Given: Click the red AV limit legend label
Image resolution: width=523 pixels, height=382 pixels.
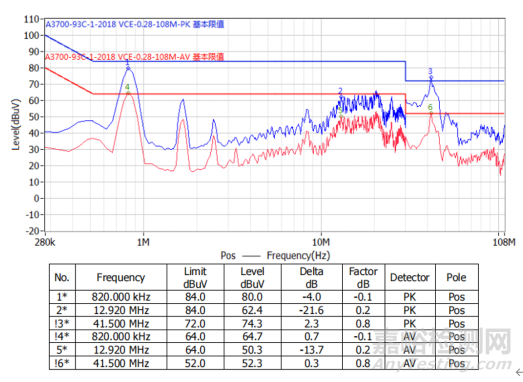Looking at the screenshot, I should pos(134,57).
